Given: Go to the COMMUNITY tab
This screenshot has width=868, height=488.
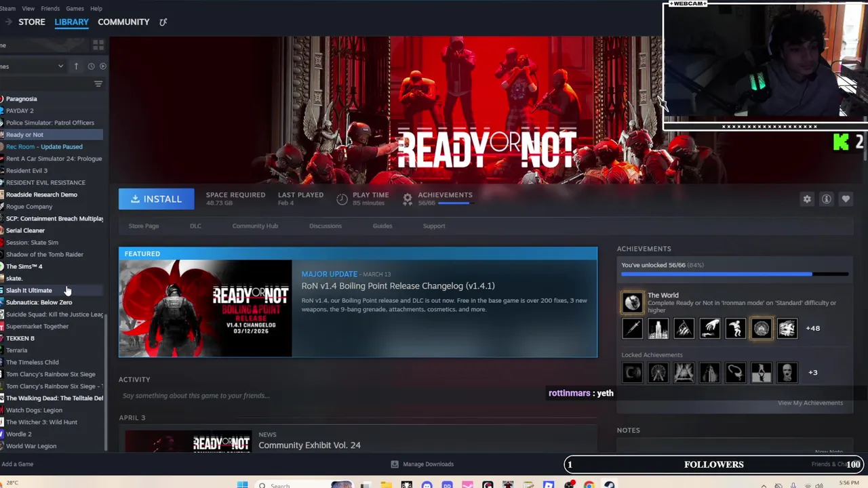Looking at the screenshot, I should pyautogui.click(x=123, y=22).
